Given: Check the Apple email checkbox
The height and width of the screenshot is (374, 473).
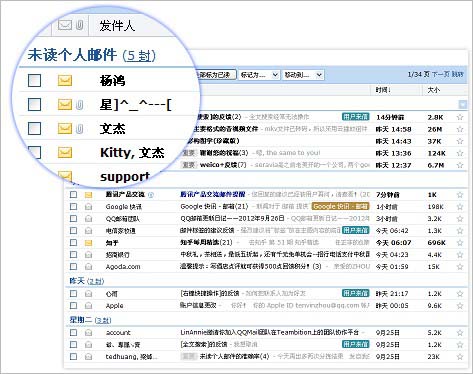Looking at the screenshot, I should point(73,306).
